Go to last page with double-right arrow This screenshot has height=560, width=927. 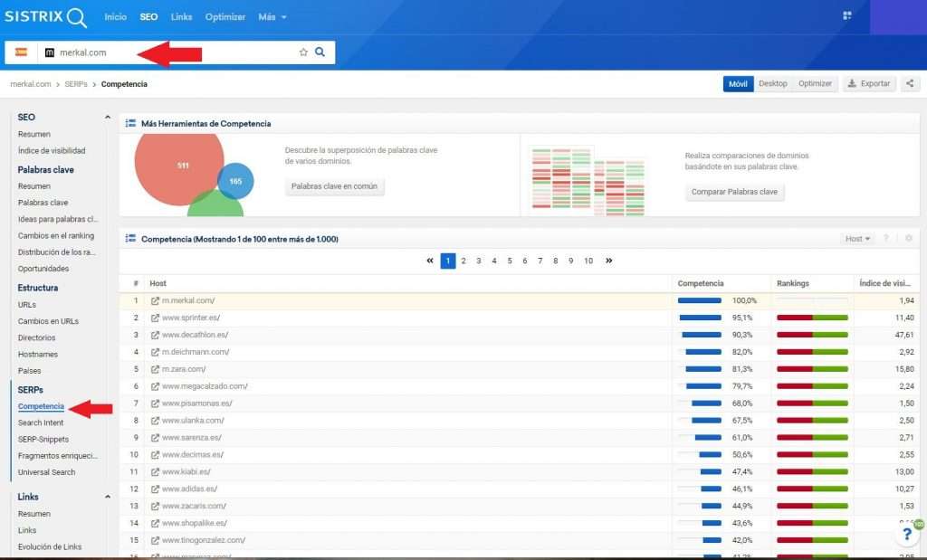coord(609,261)
